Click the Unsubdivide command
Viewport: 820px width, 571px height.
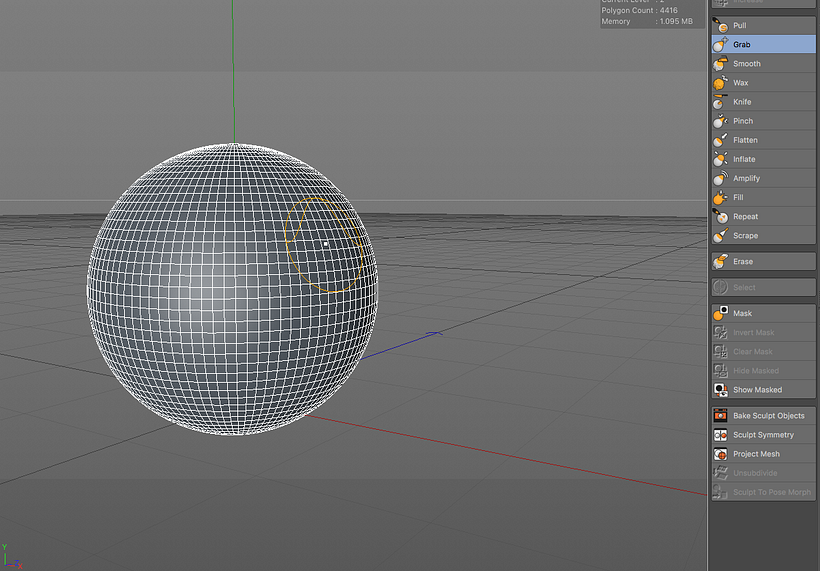click(x=763, y=473)
